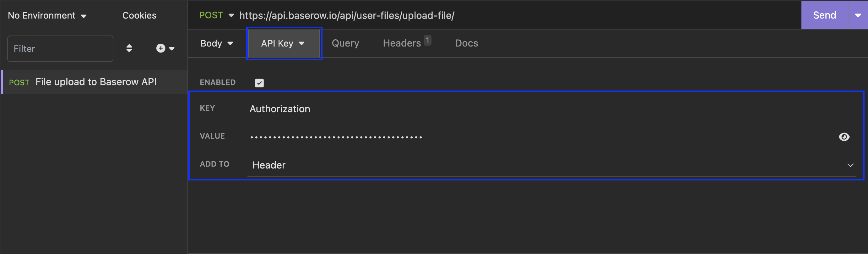Expand the small arrow beside the plus icon
The height and width of the screenshot is (254, 868).
[x=171, y=49]
